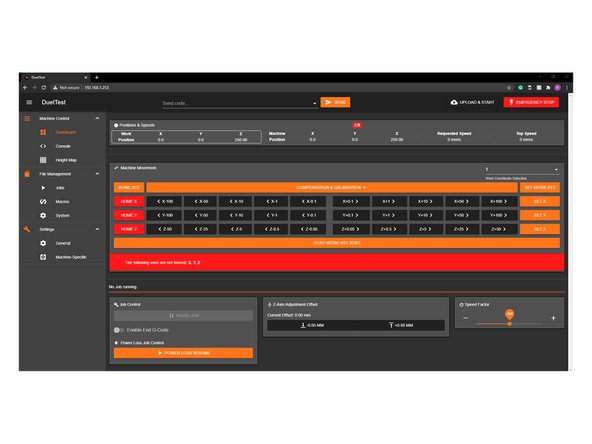Click the System gear icon

coord(43,216)
